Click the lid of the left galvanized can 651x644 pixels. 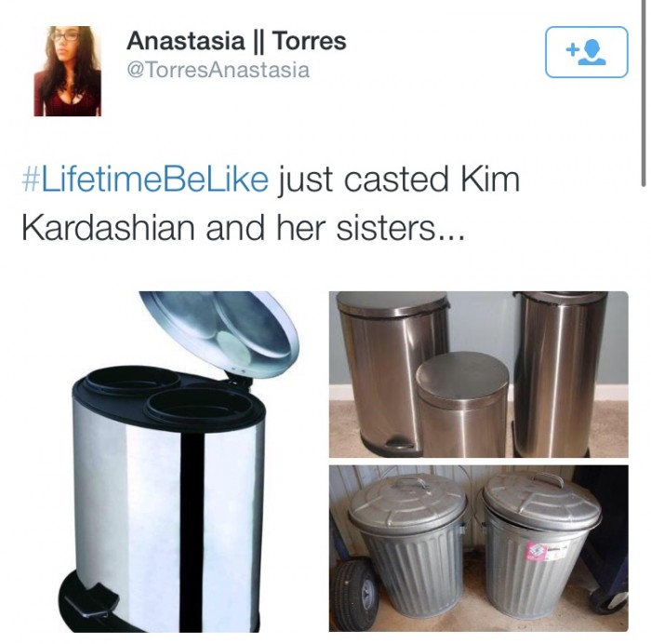coord(407,501)
